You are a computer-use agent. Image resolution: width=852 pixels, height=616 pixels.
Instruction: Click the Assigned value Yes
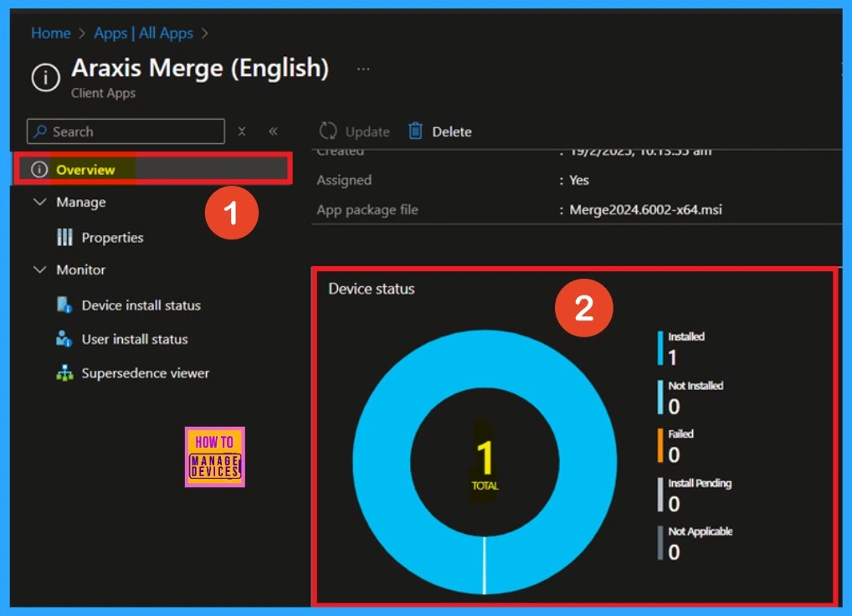578,180
